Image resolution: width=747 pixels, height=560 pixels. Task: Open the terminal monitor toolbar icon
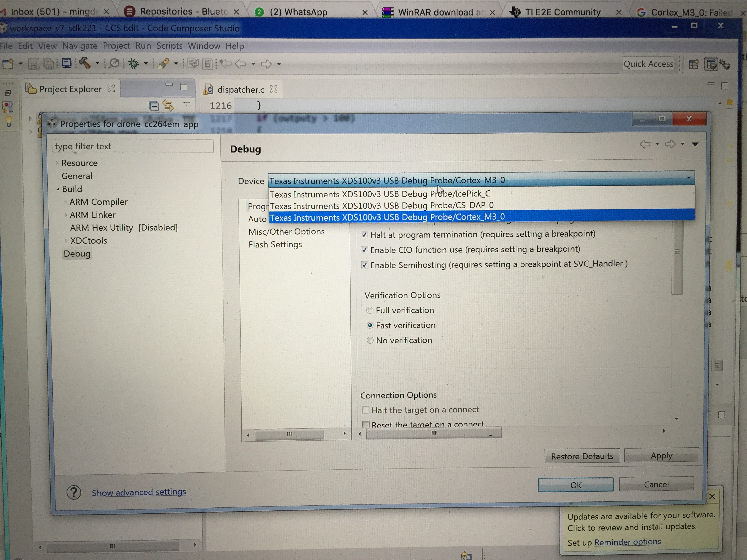pos(66,63)
